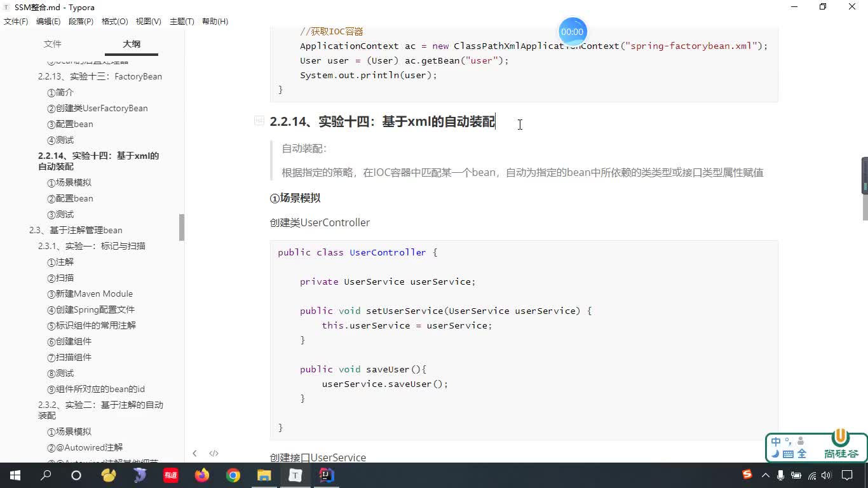Select outline item 2.2.14、实验十四：基于xml的自动装配
The height and width of the screenshot is (488, 868).
(98, 161)
